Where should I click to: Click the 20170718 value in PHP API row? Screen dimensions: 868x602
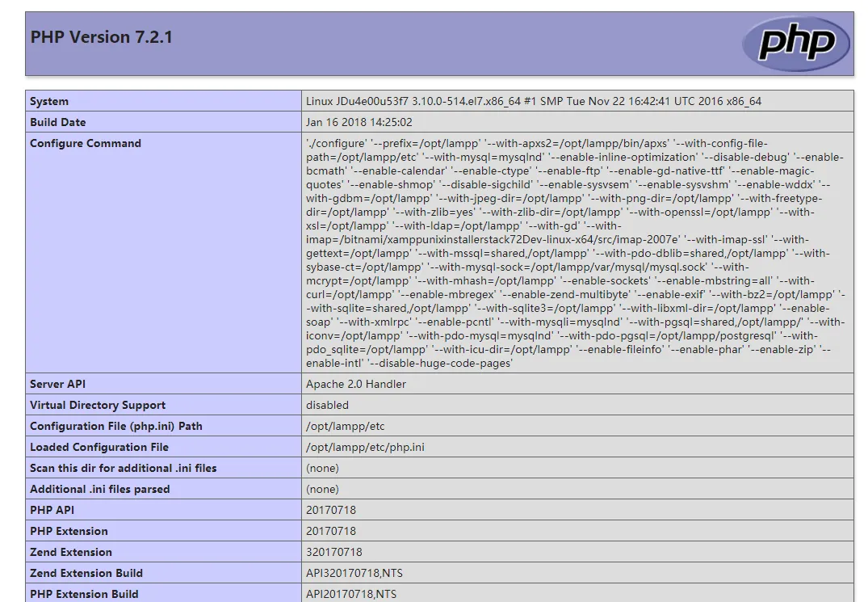pyautogui.click(x=331, y=511)
